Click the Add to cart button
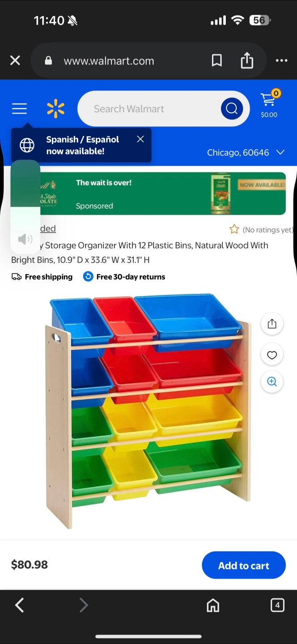The height and width of the screenshot is (644, 297). click(244, 565)
